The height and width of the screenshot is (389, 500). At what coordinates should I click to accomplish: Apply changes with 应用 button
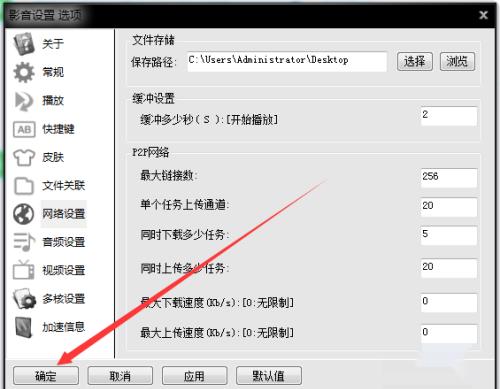pos(194,376)
